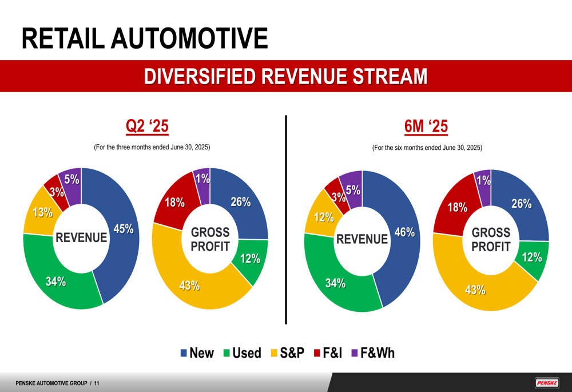Click 'For the six months ended' subtitle
Viewport: 572px width, 392px height.
tap(427, 148)
